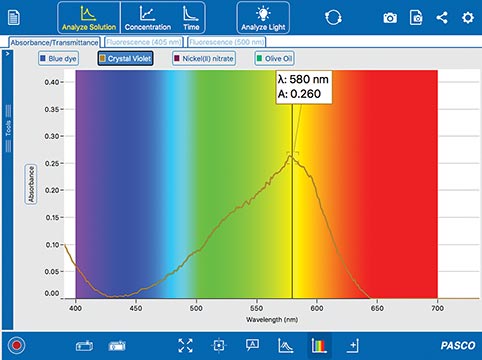Open the journal page camera icon
Screen dimensions: 482x360
pos(416,18)
